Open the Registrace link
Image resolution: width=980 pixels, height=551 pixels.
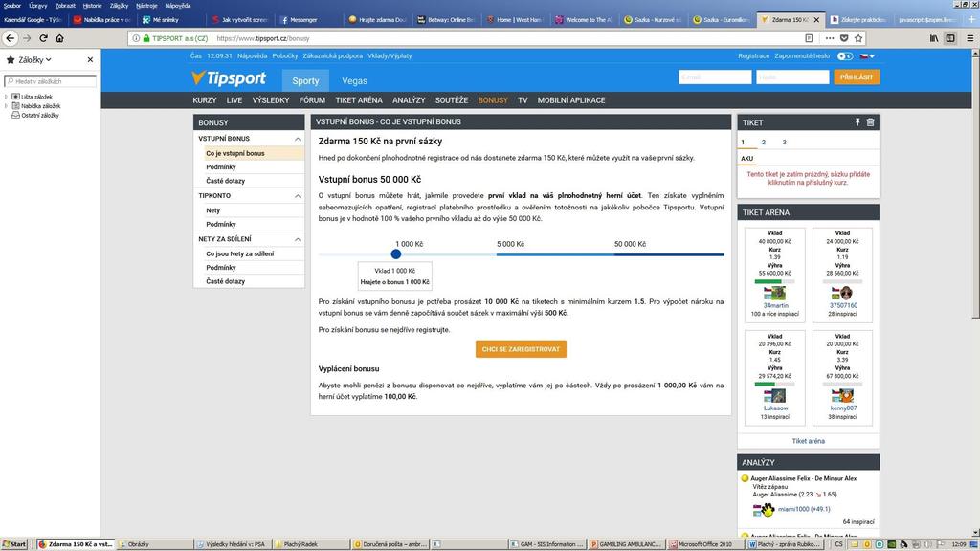[x=753, y=56]
